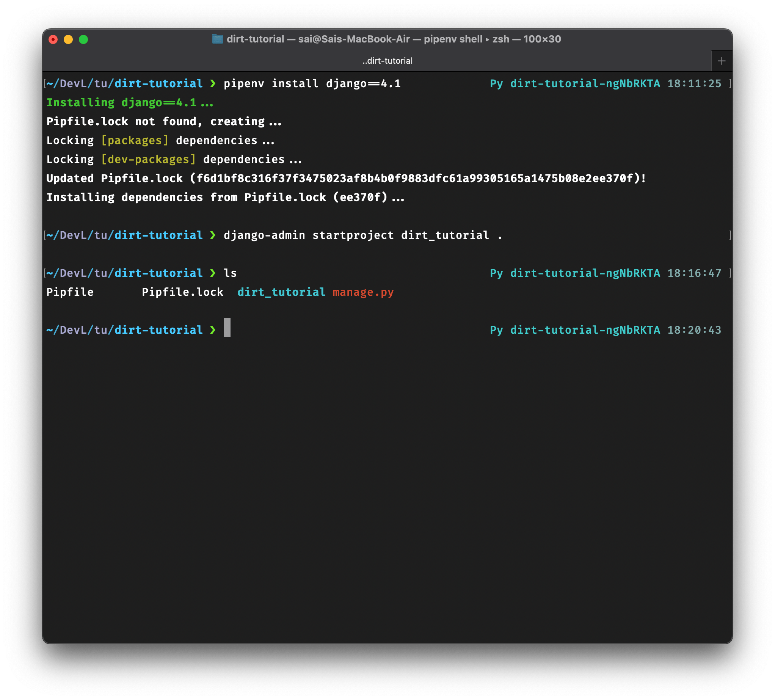The width and height of the screenshot is (775, 700).
Task: Click the green zoom traffic light button
Action: pyautogui.click(x=84, y=39)
